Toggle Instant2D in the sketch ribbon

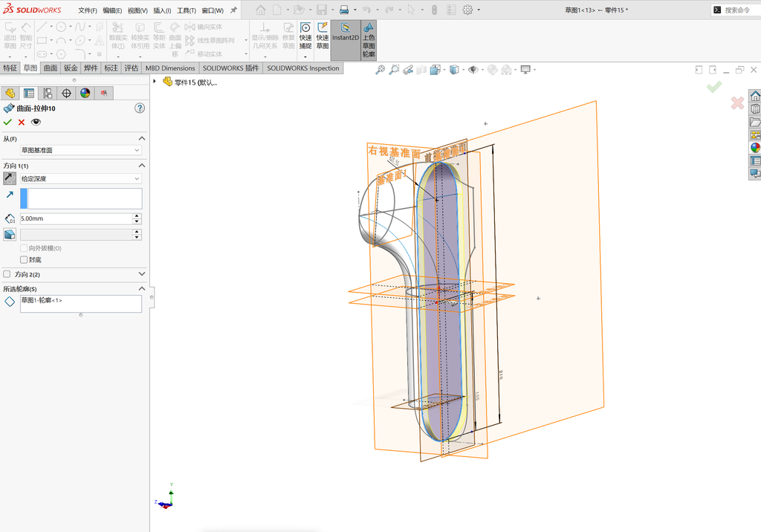(346, 40)
